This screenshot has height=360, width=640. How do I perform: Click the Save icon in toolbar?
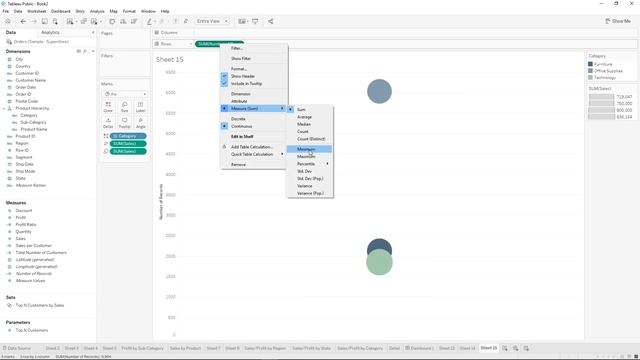(44, 21)
